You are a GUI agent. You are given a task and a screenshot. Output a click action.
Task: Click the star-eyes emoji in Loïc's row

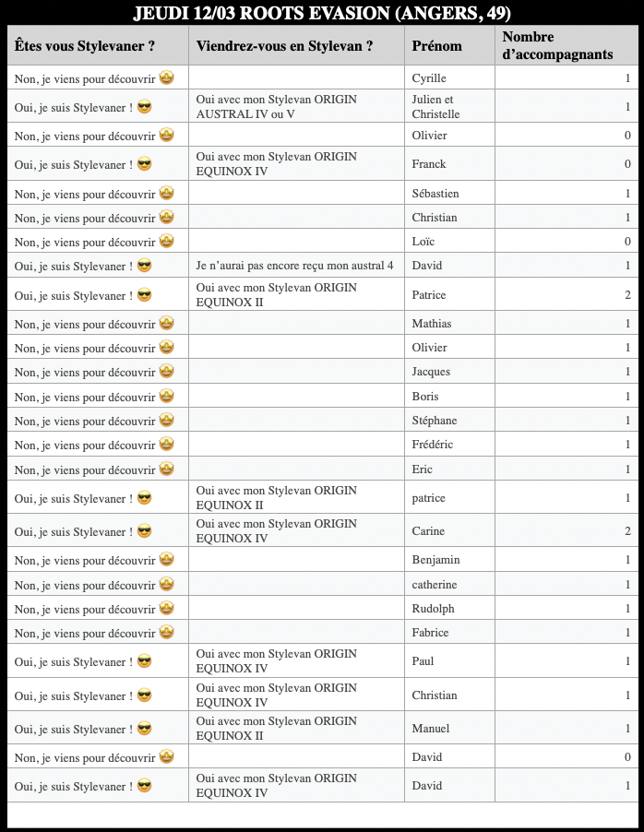(x=167, y=242)
